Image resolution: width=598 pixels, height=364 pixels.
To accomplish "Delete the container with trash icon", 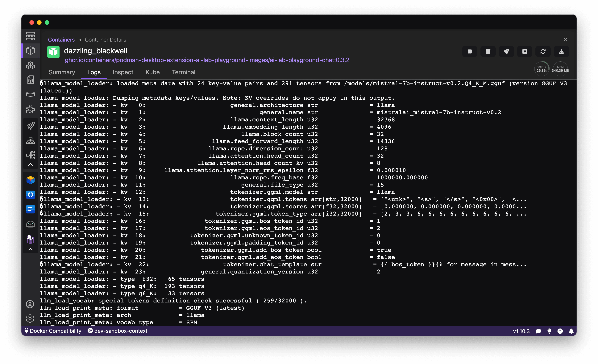I will coord(488,51).
